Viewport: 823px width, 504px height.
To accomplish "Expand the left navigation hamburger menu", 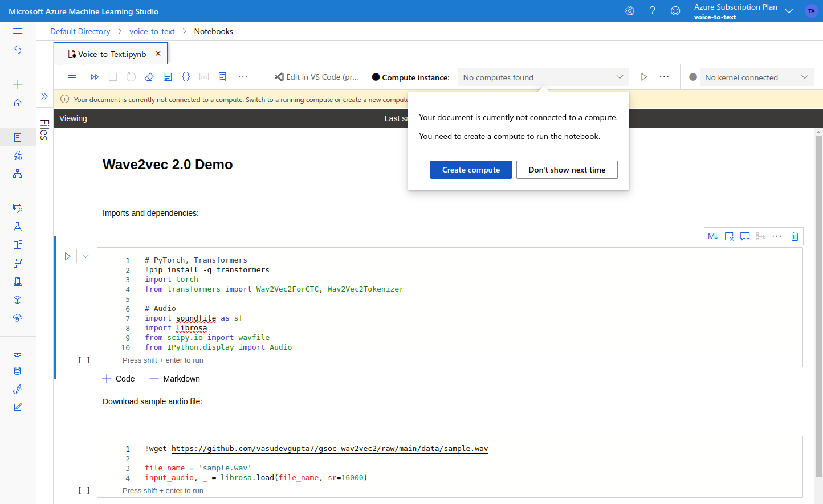I will coord(18,31).
